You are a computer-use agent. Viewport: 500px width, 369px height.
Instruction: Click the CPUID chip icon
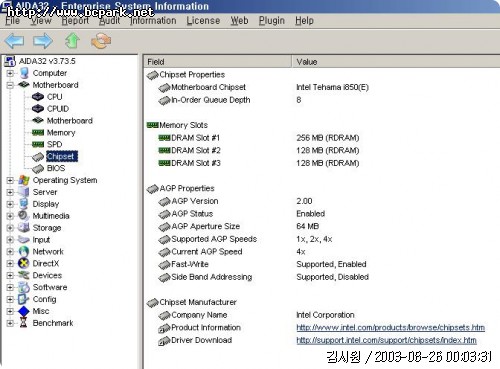click(38, 109)
